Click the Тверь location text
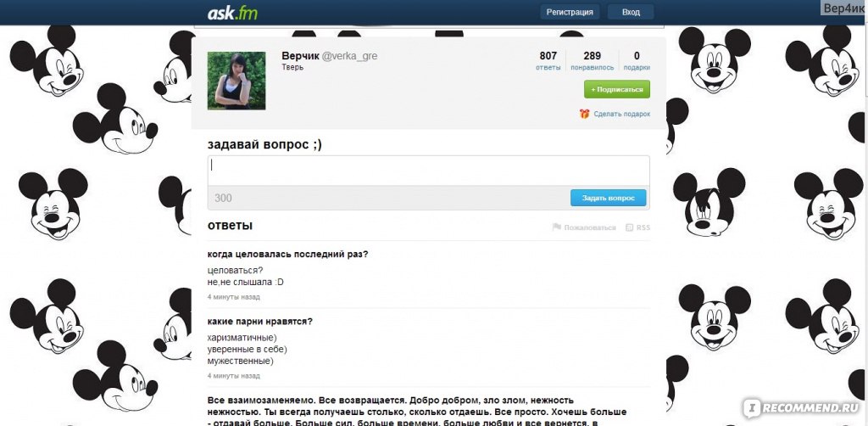 (x=292, y=68)
